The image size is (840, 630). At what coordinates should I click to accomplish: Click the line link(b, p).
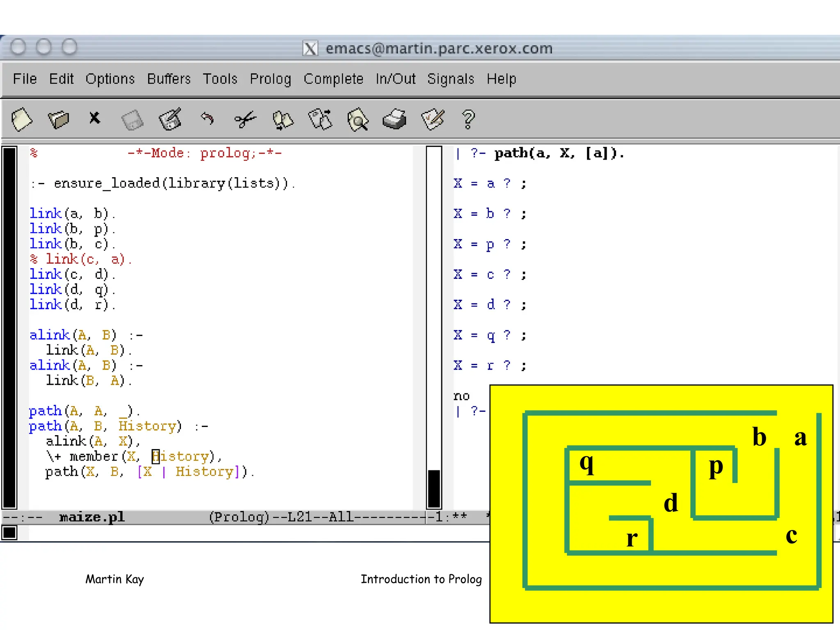pos(72,228)
